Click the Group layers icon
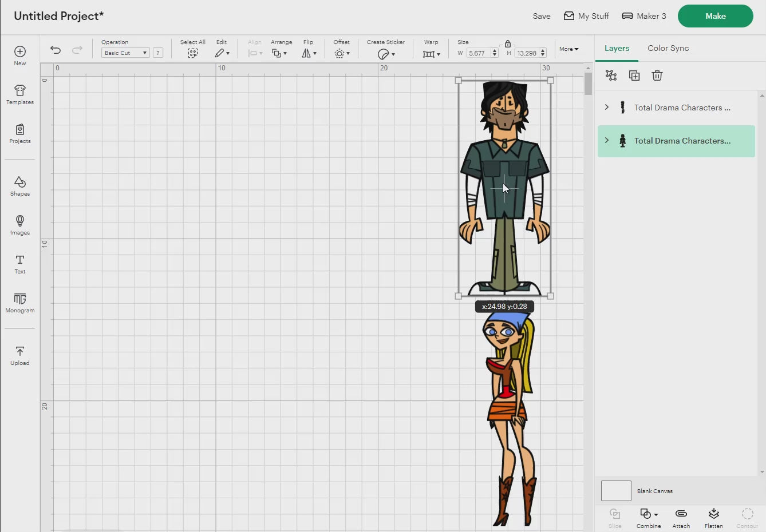Image resolution: width=766 pixels, height=532 pixels. pyautogui.click(x=611, y=76)
